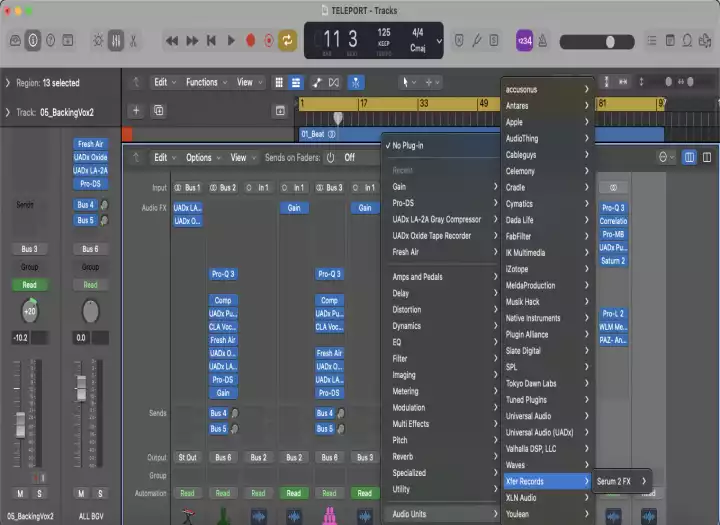
Task: Mute the 05_BackingVox2 channel strip
Action: (20, 494)
